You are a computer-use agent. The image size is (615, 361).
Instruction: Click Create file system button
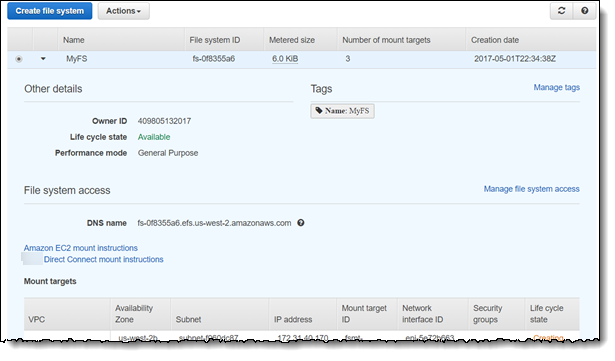coord(50,11)
